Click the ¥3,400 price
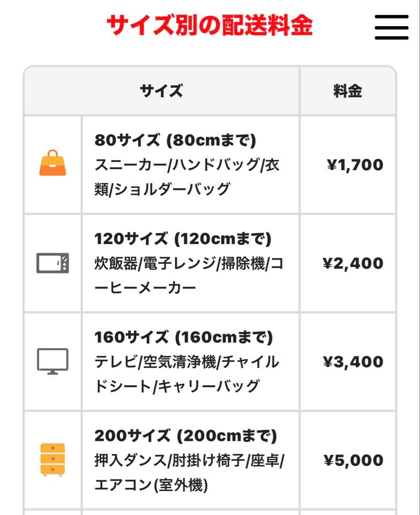 tap(353, 361)
